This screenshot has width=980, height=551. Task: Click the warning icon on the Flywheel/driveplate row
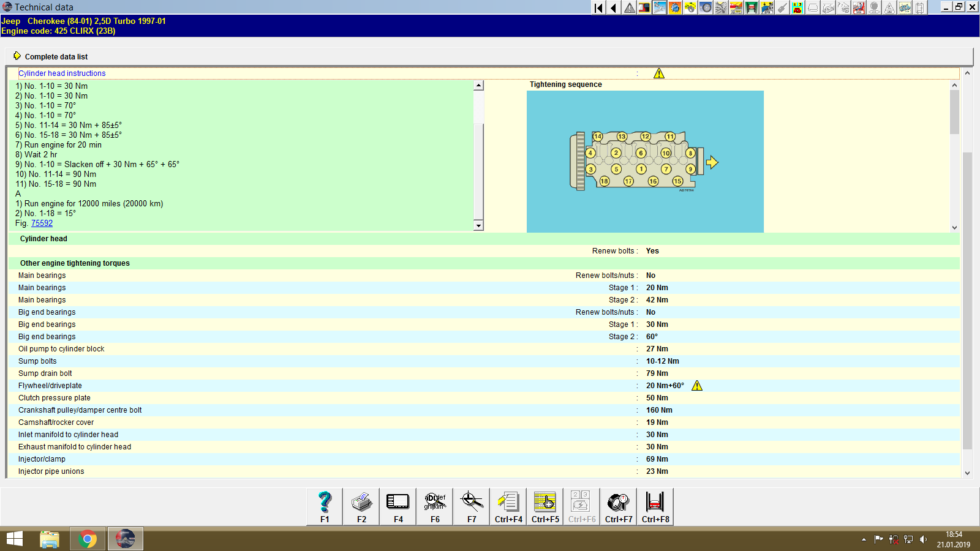coord(698,386)
